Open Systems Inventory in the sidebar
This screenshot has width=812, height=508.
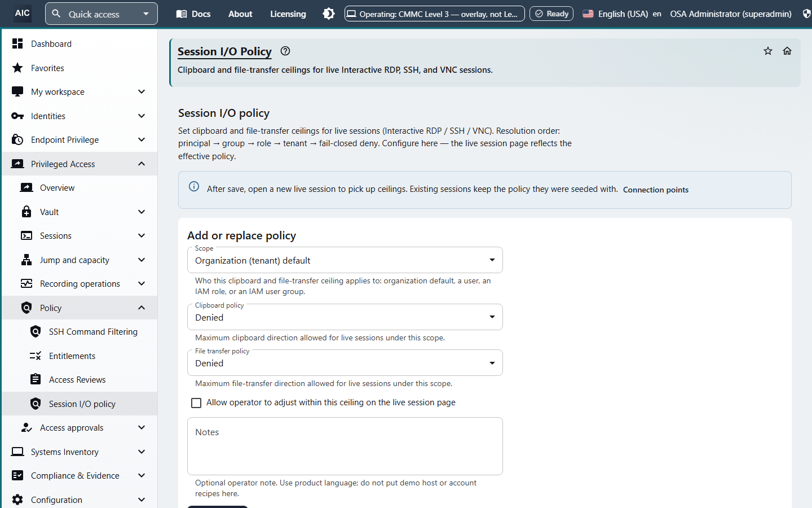[80, 452]
